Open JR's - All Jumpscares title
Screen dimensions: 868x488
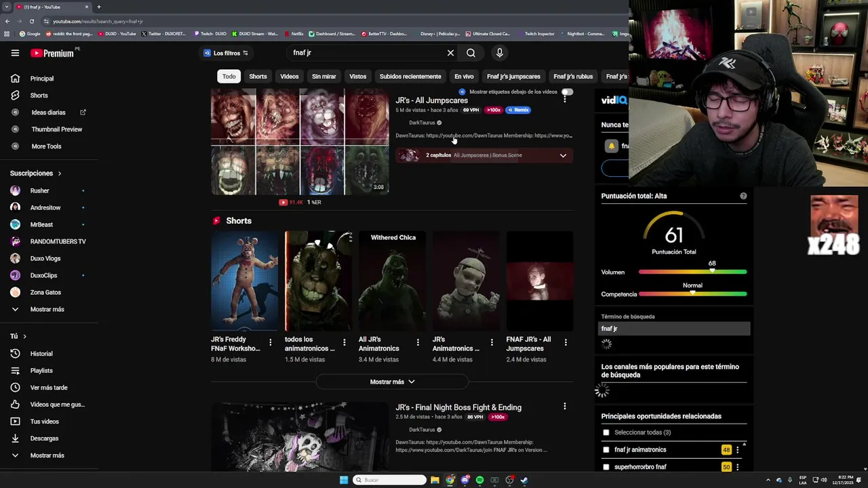[431, 100]
